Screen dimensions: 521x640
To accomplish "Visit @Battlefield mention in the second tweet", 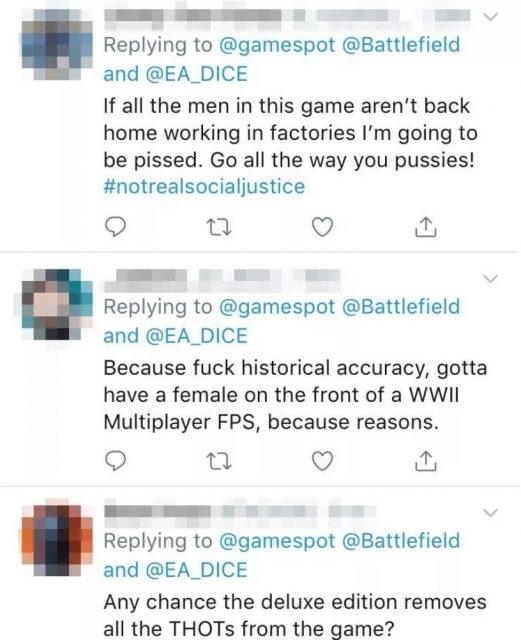I will [x=401, y=307].
